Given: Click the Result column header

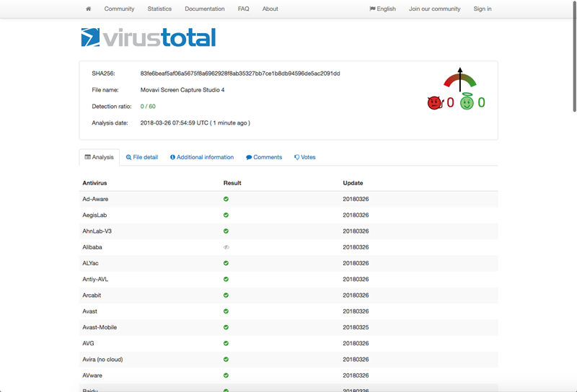Looking at the screenshot, I should coord(232,183).
